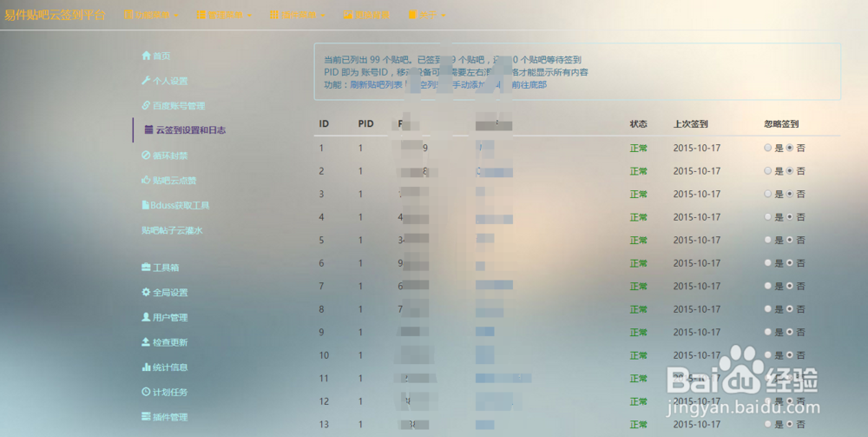Select 否 radio for row ID 9

[789, 332]
